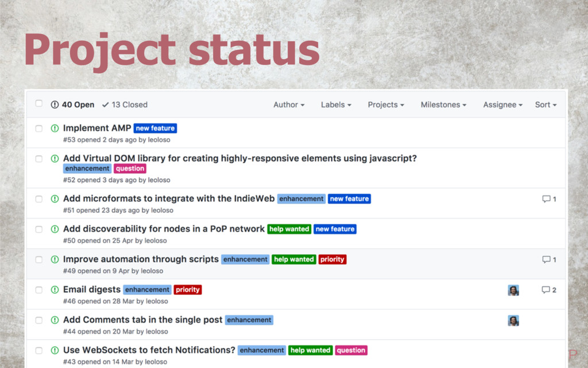Show the 40 Open issues list

(73, 105)
